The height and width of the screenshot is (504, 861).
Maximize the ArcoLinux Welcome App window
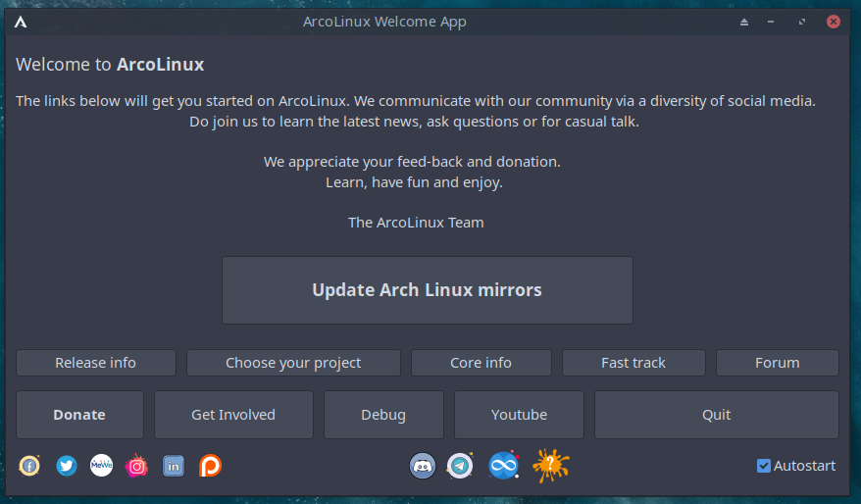click(802, 22)
